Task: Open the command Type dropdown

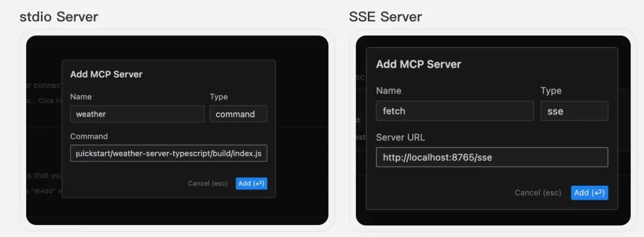Action: (239, 114)
